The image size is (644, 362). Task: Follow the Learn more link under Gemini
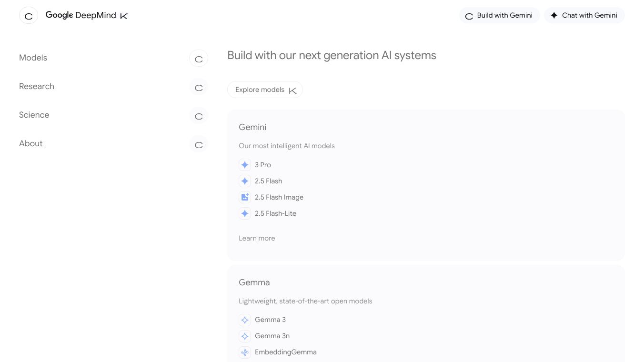pyautogui.click(x=257, y=238)
